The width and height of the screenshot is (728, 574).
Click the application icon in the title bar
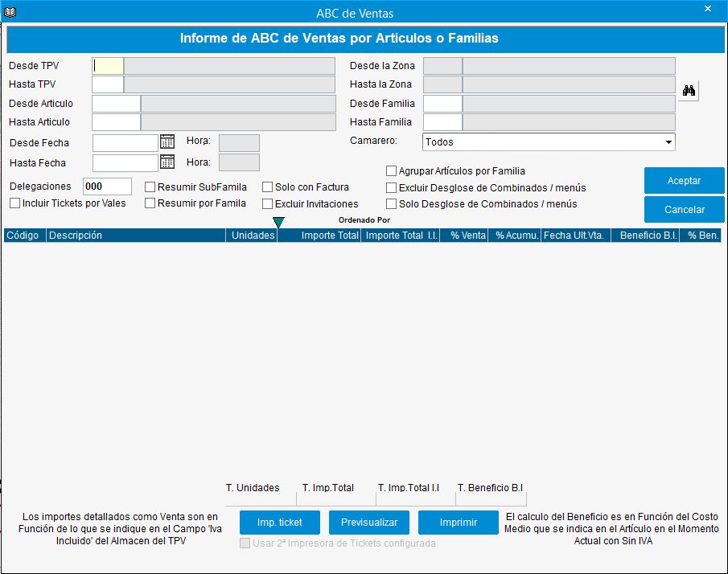coord(10,11)
